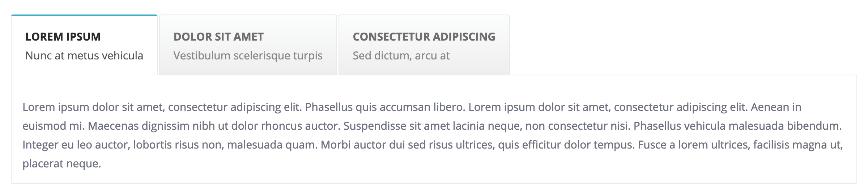The width and height of the screenshot is (868, 196).
Task: Click the "Vestibulum scelerisque turpis" subtitle
Action: (x=248, y=56)
